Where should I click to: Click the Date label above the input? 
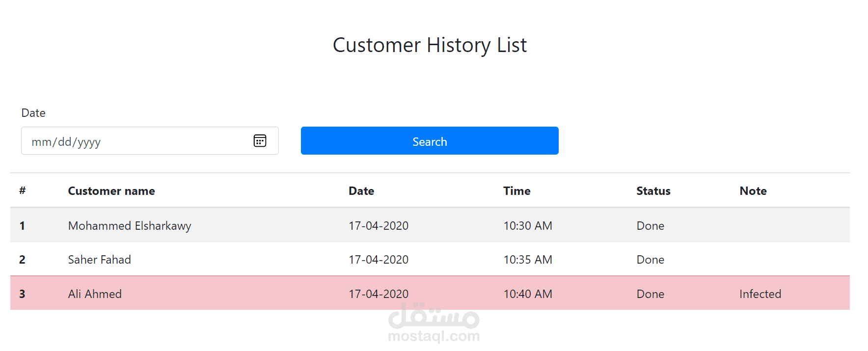[x=33, y=113]
